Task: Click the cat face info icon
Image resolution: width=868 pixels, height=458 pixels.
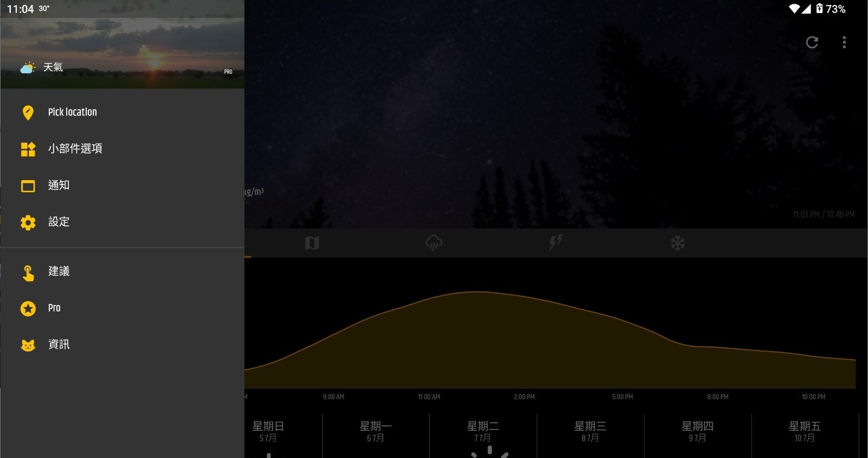Action: (28, 345)
